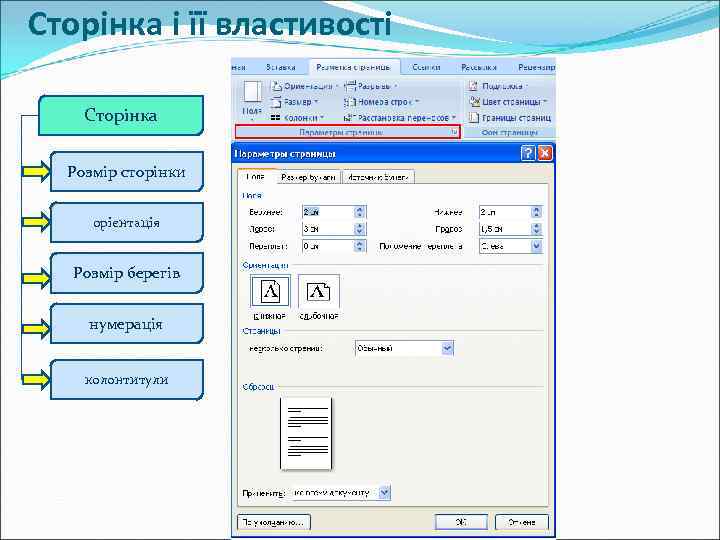The height and width of the screenshot is (540, 720).
Task: Select the Поля tab in the dialog
Action: pyautogui.click(x=256, y=177)
